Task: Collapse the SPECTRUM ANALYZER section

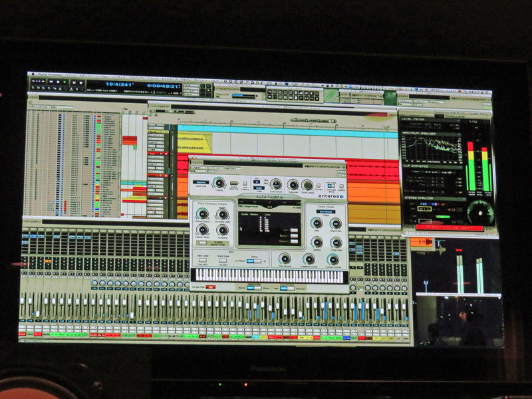Action: pyautogui.click(x=460, y=134)
